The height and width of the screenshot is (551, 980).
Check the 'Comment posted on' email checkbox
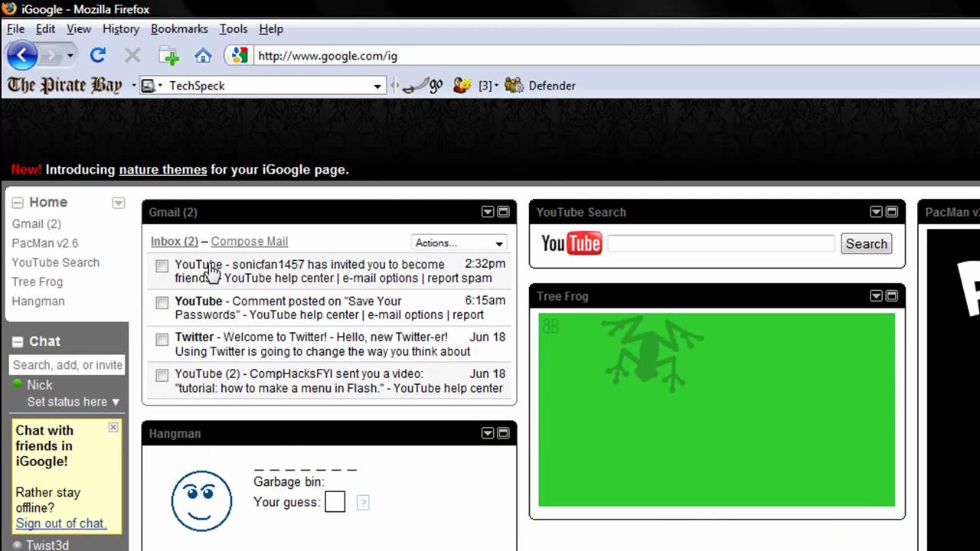pyautogui.click(x=162, y=303)
